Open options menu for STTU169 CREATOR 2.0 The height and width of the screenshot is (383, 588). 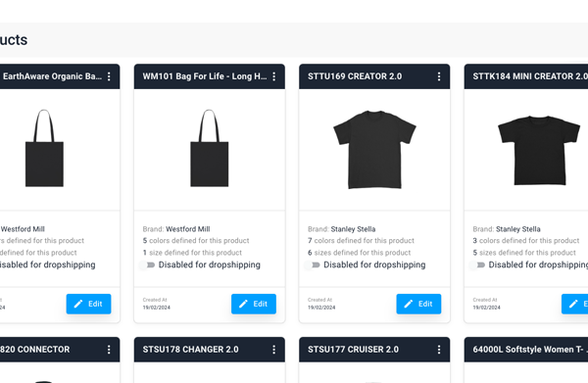coord(439,76)
